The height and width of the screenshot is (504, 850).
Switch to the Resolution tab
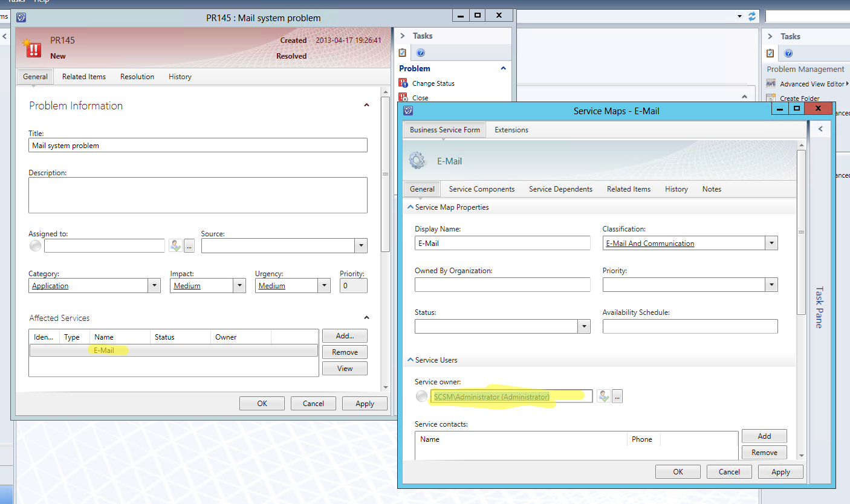pyautogui.click(x=137, y=77)
